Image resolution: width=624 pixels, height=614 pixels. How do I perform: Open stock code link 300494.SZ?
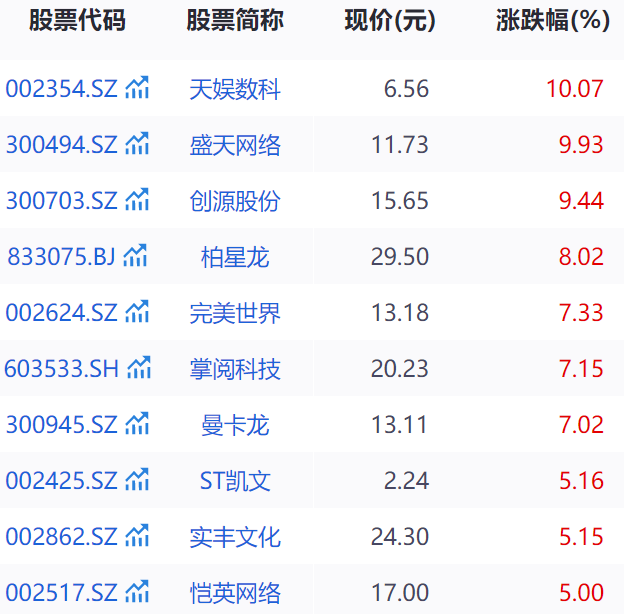pyautogui.click(x=62, y=144)
